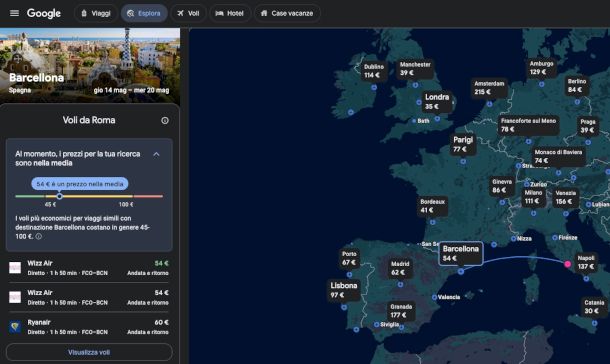
Task: Choose Monaco di Baviera 74 € label
Action: 558,156
